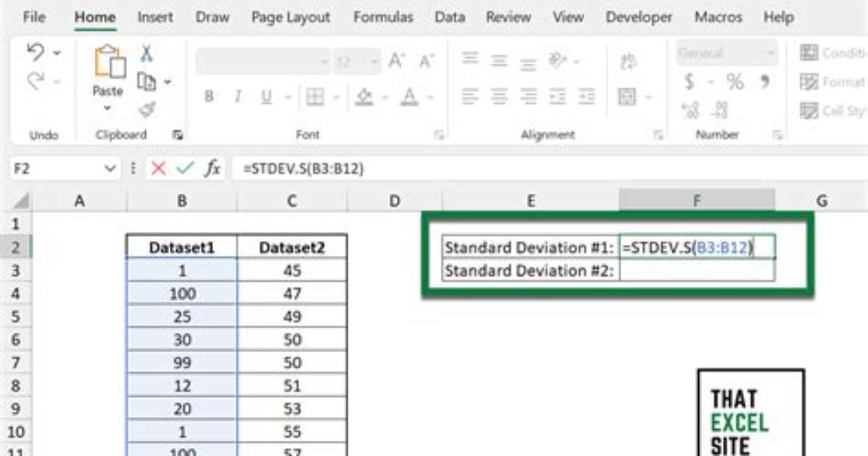This screenshot has width=868, height=456.
Task: Switch to the Developer tab
Action: coord(639,17)
